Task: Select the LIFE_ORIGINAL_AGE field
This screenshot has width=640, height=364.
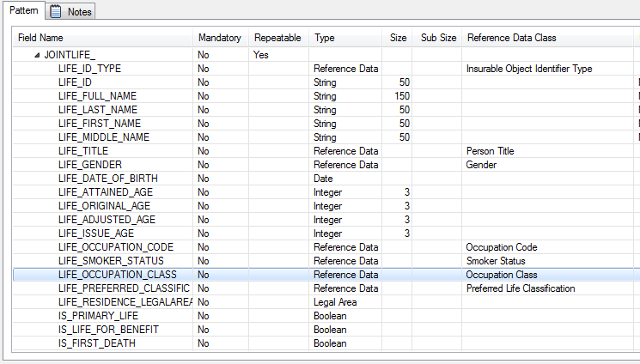Action: tap(104, 206)
